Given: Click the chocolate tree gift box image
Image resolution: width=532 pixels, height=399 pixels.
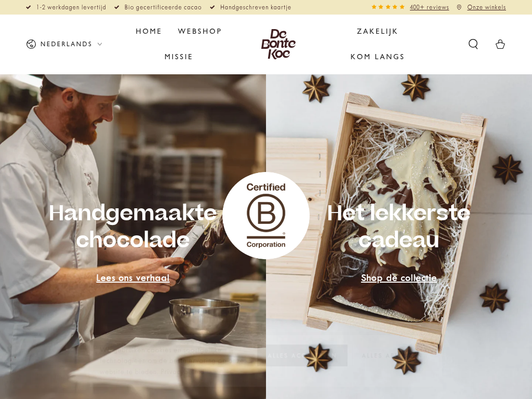Looking at the screenshot, I should click(399, 236).
